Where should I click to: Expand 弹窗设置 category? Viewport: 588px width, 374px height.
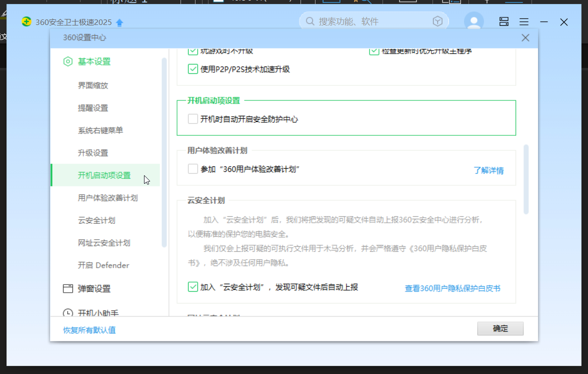94,289
